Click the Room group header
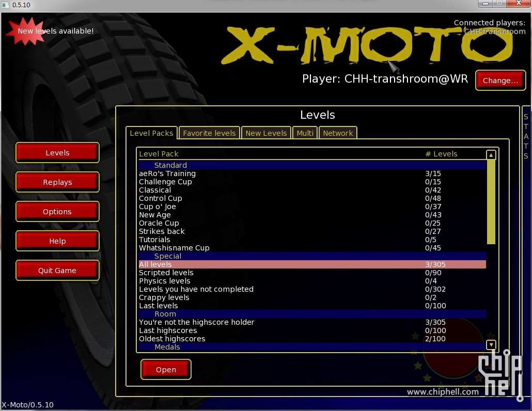This screenshot has width=532, height=411. [x=312, y=314]
